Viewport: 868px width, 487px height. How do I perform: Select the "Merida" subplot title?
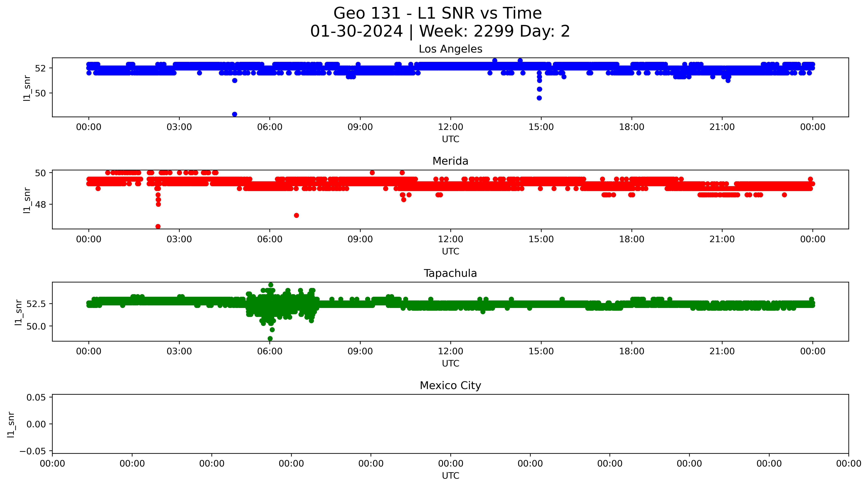coord(451,161)
